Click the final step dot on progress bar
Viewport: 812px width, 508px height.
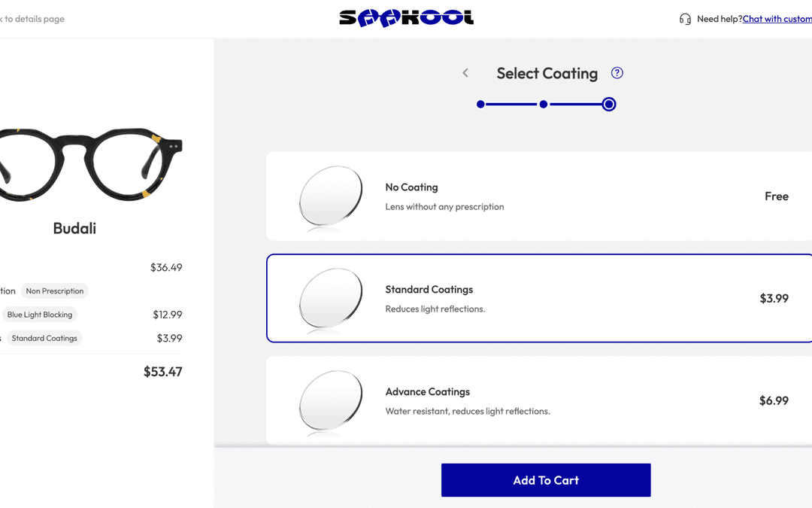(x=608, y=104)
